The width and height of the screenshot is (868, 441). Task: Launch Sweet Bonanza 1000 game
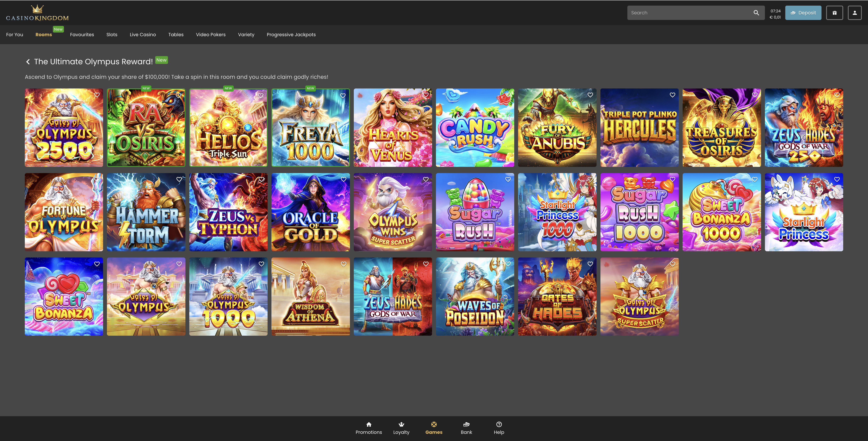721,212
